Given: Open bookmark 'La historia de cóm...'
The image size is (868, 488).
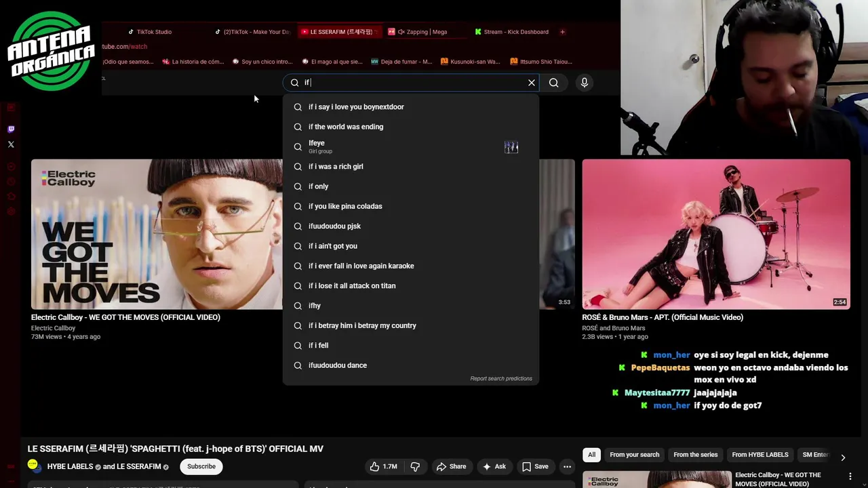Looking at the screenshot, I should pos(193,62).
